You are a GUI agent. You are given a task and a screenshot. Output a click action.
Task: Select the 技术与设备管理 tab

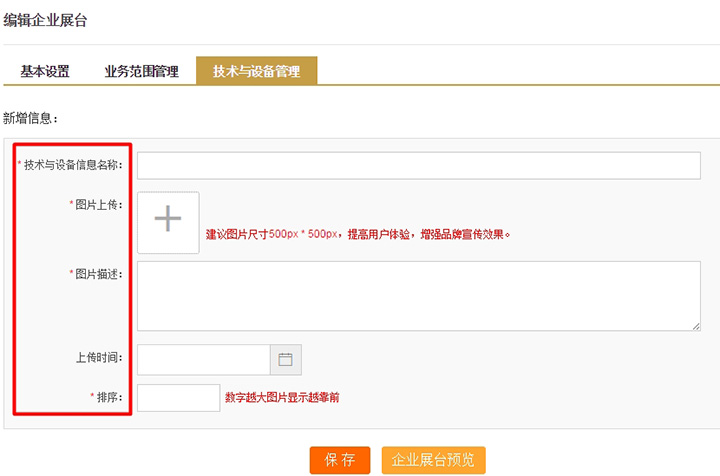tap(257, 71)
